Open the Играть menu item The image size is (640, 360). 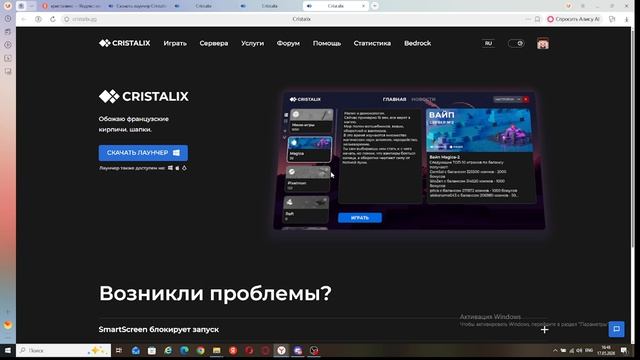point(175,43)
